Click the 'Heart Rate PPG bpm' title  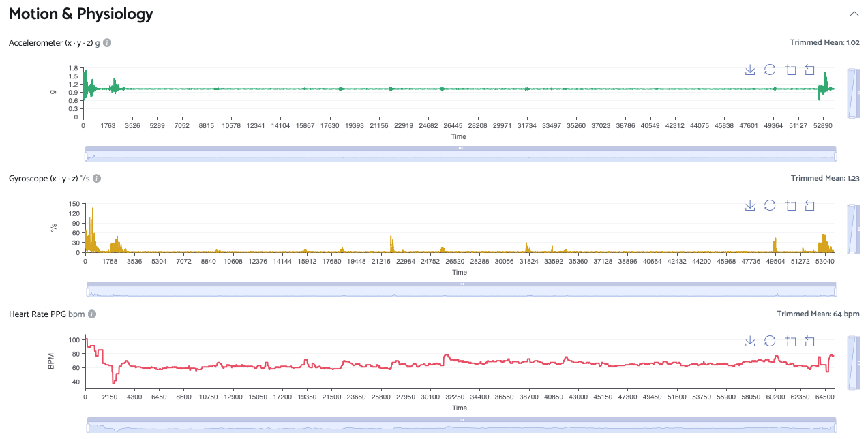(x=47, y=314)
